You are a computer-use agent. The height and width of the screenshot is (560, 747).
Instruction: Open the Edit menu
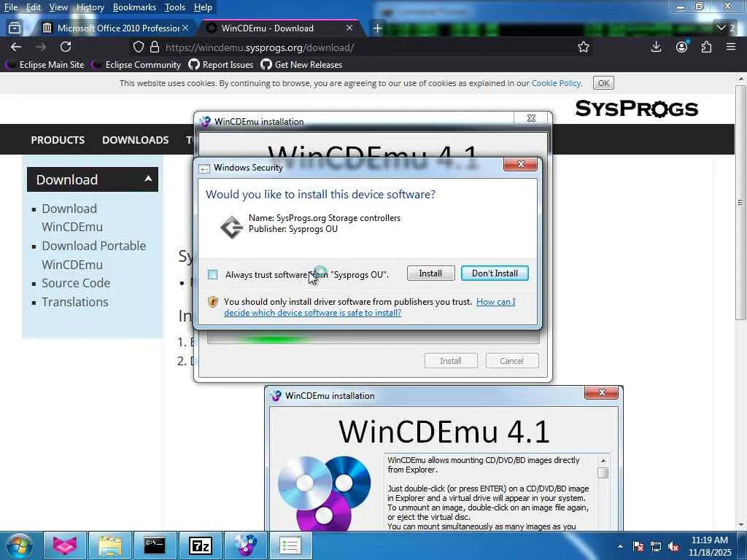click(33, 7)
